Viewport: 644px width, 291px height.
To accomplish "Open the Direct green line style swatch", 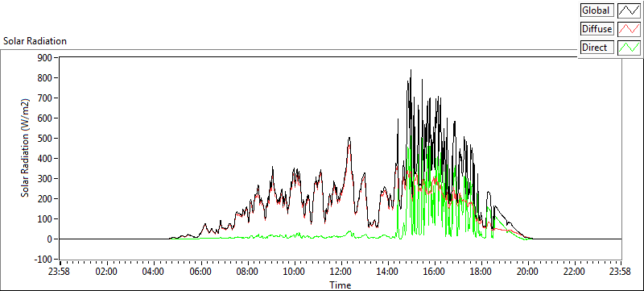I will pos(630,48).
